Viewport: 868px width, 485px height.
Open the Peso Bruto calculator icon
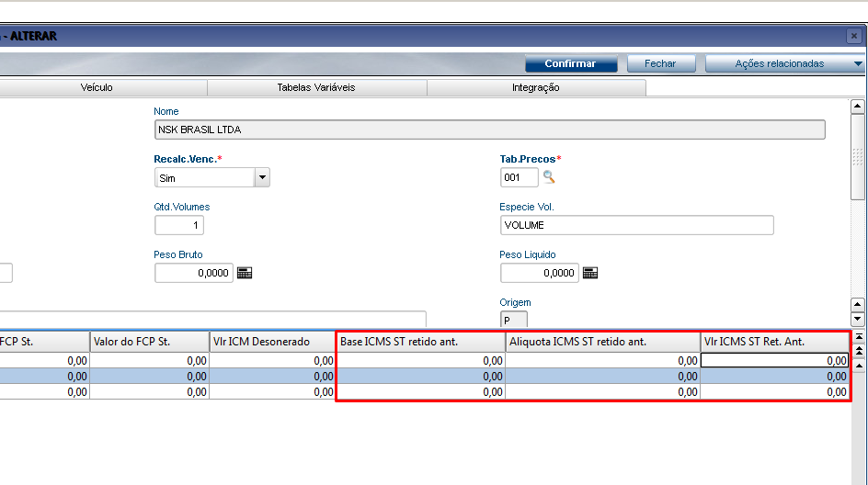point(245,273)
